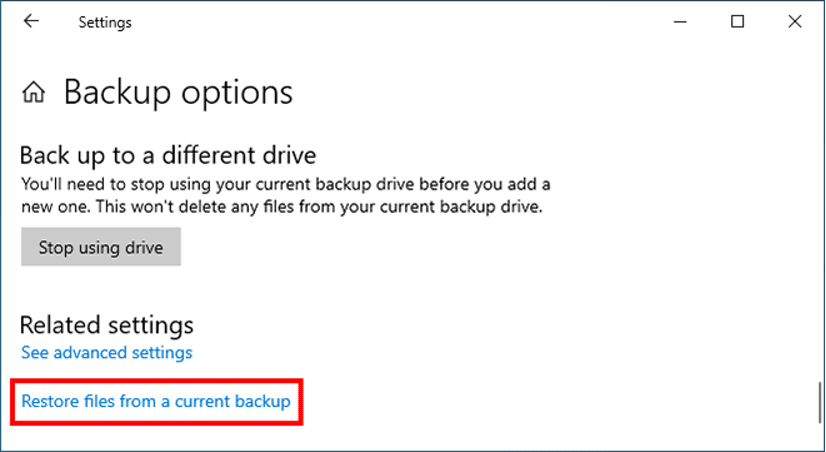Click the Related settings heading
Screen dimensions: 826x452
click(x=107, y=325)
